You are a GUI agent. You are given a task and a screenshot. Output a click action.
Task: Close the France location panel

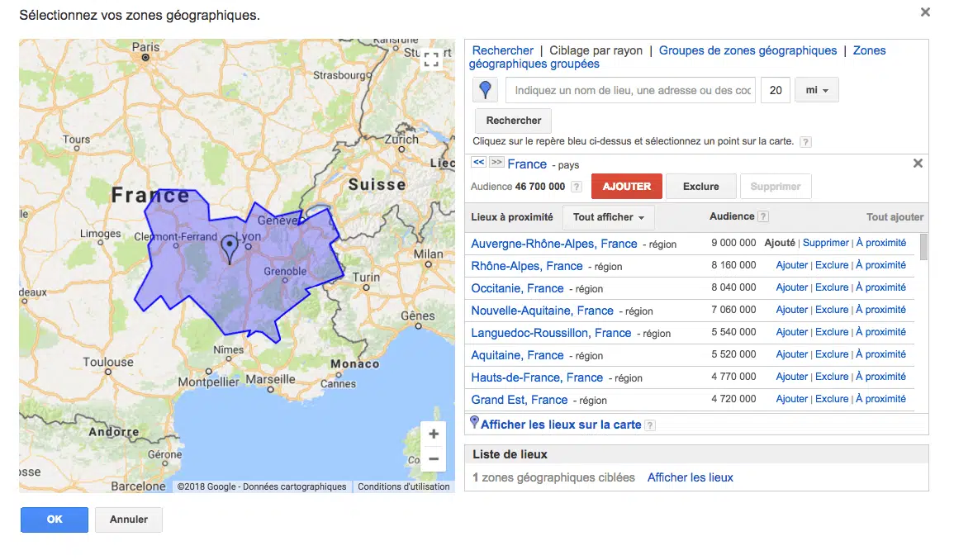point(918,164)
